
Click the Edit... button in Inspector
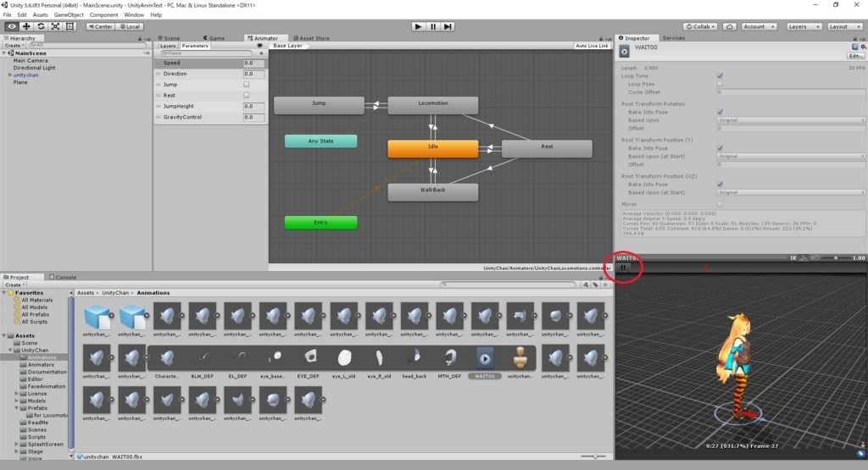coord(855,56)
